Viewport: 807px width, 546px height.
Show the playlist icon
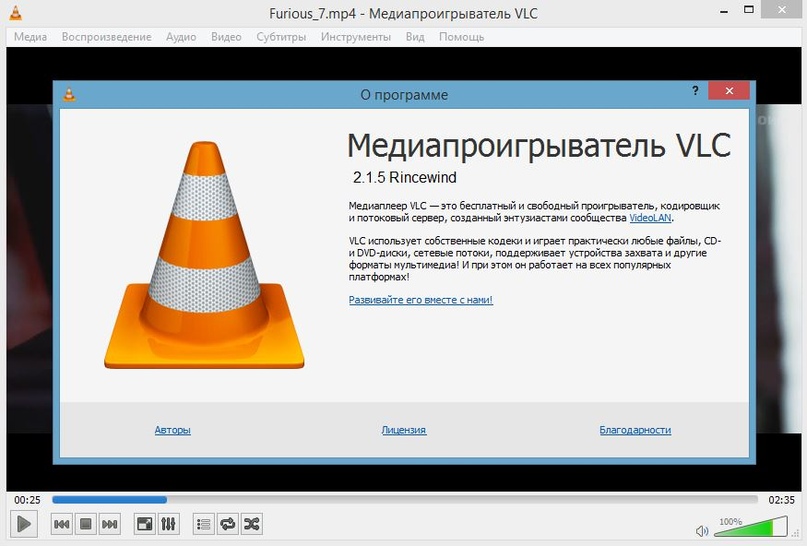point(204,524)
